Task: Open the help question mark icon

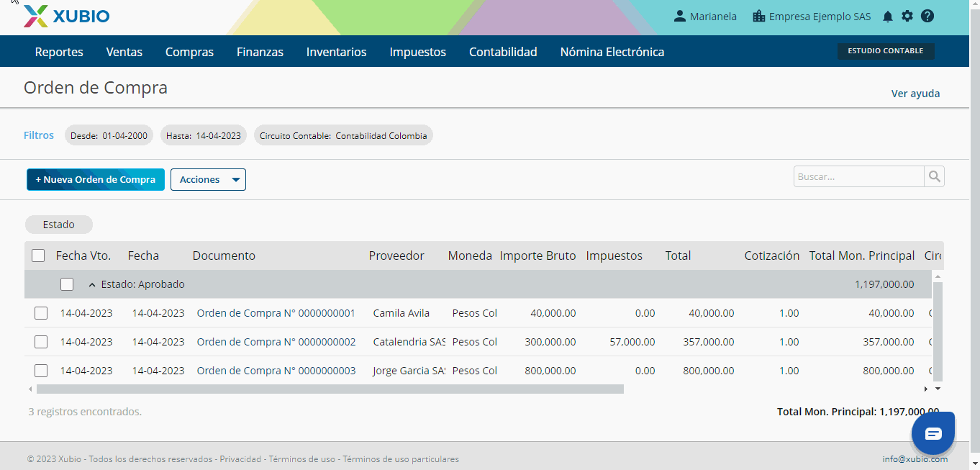Action: click(927, 16)
